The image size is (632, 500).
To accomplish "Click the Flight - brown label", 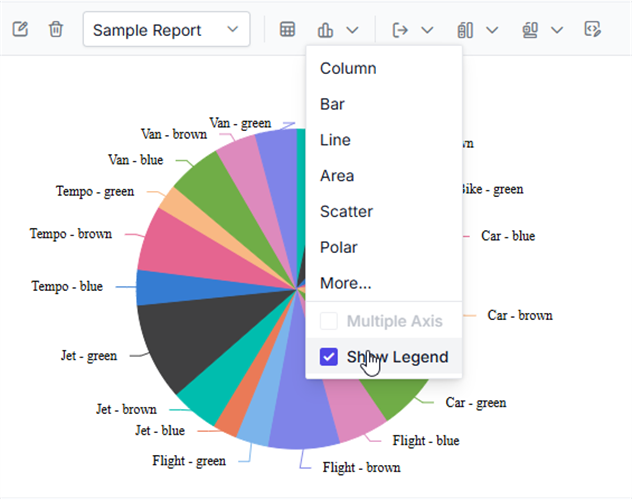I will click(362, 468).
